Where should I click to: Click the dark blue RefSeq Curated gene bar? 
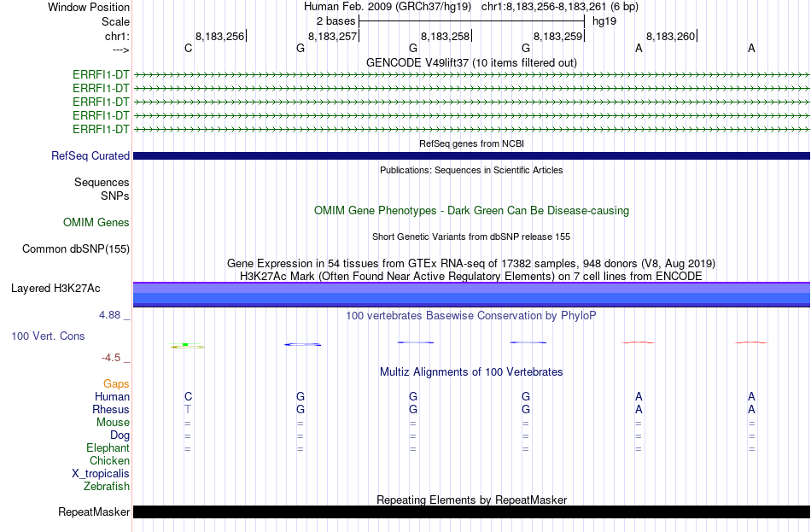471,155
